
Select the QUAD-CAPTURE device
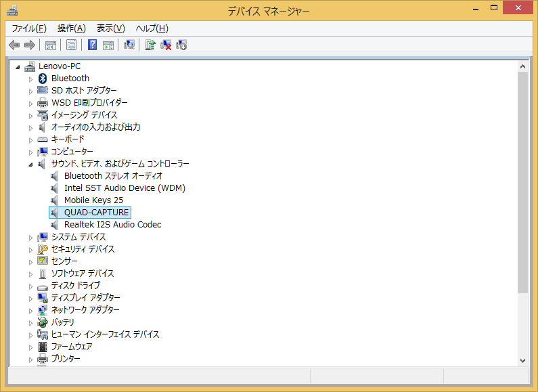pyautogui.click(x=96, y=213)
